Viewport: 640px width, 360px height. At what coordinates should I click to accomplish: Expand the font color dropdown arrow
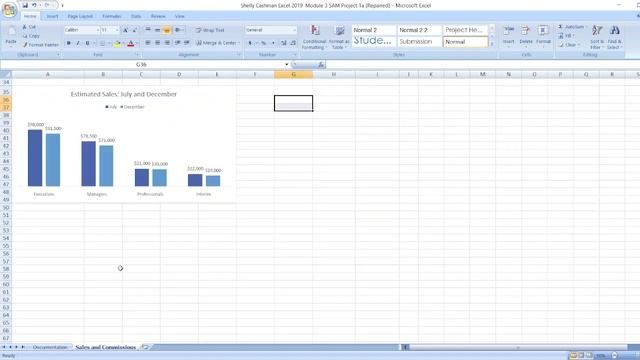pyautogui.click(x=137, y=43)
